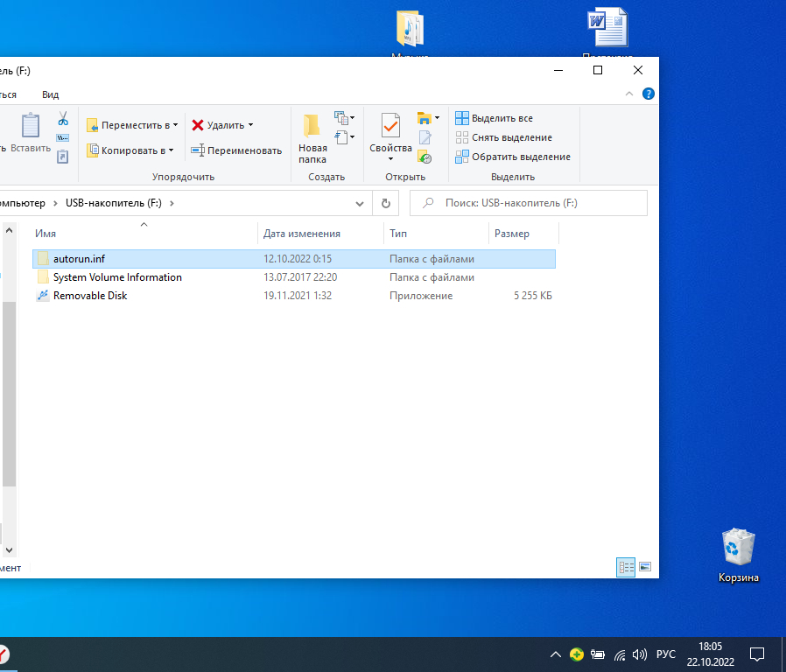Switch to large thumbnails view in status bar
Viewport: 786px width, 672px height.
pos(645,567)
